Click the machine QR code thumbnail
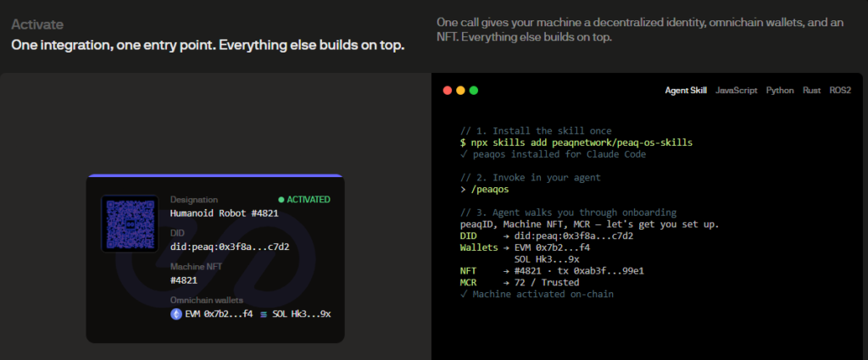The width and height of the screenshot is (868, 360). click(130, 224)
